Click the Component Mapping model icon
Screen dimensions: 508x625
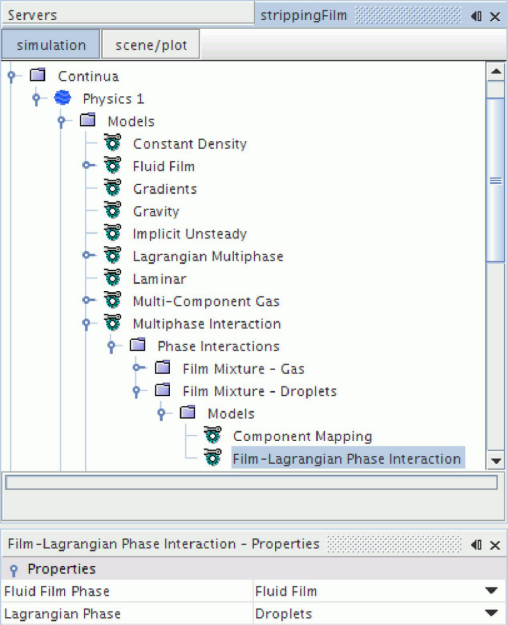click(213, 435)
